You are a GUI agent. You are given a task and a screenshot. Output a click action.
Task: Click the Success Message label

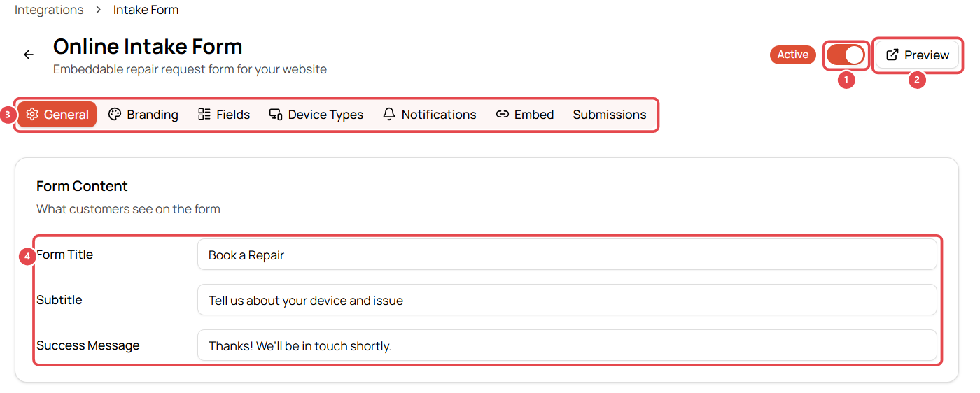click(88, 345)
